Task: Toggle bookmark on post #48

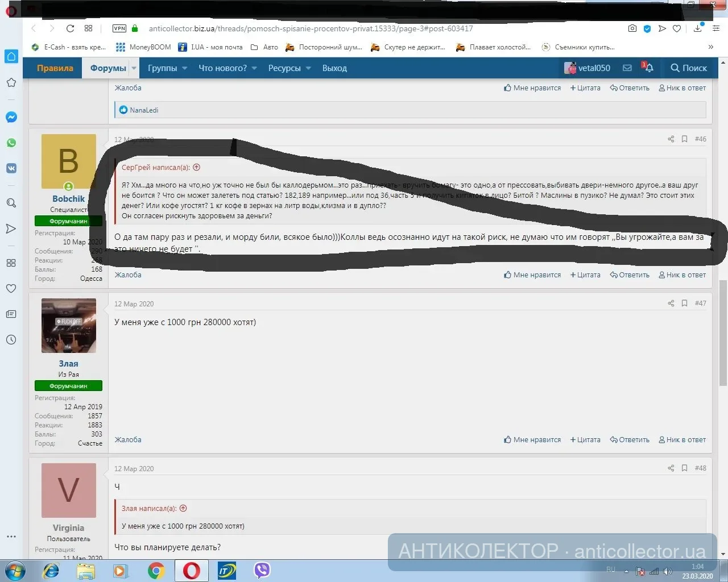Action: click(684, 468)
